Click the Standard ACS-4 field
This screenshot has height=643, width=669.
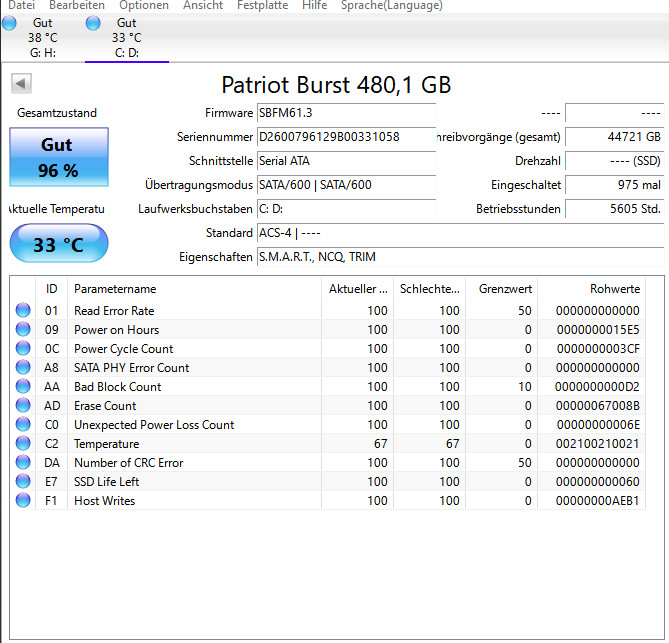click(x=460, y=233)
